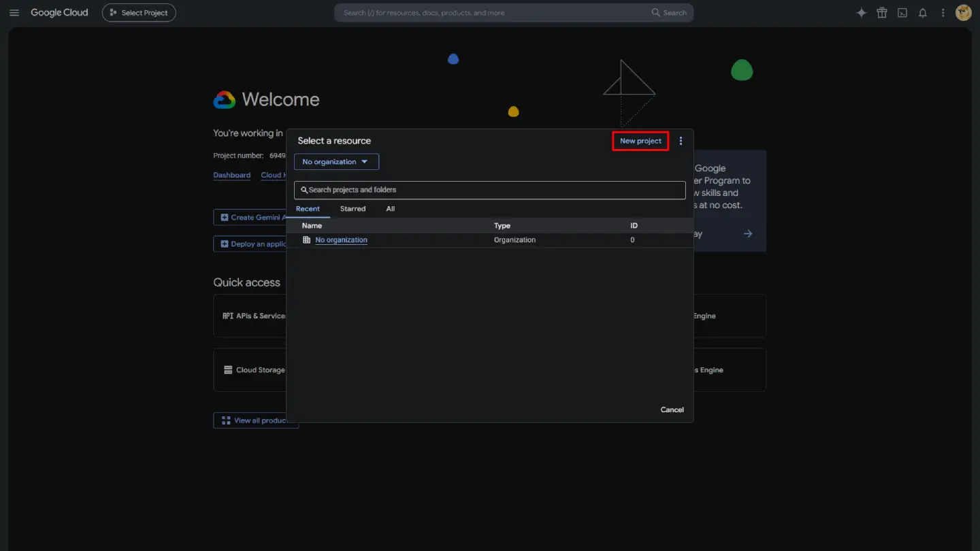
Task: Open the hamburger navigation menu
Action: [x=14, y=13]
